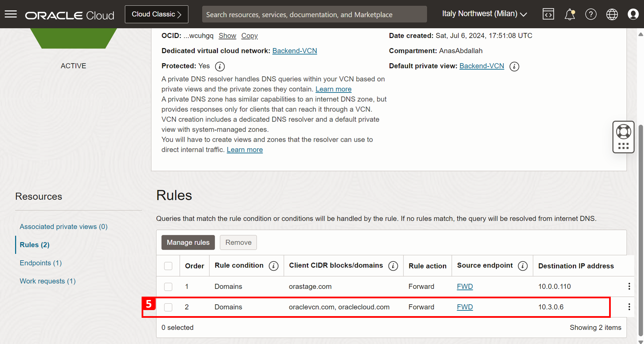Open actions menu for the 10.3.0.6 rule
The image size is (644, 344).
(629, 307)
